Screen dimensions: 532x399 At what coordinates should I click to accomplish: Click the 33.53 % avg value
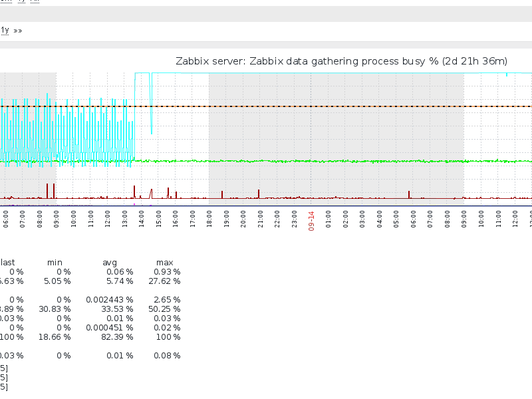click(117, 309)
